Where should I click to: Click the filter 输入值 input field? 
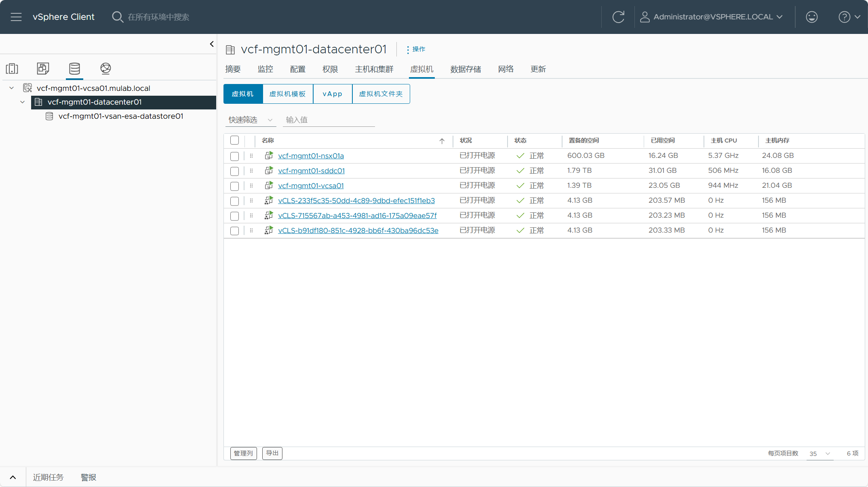coord(329,120)
